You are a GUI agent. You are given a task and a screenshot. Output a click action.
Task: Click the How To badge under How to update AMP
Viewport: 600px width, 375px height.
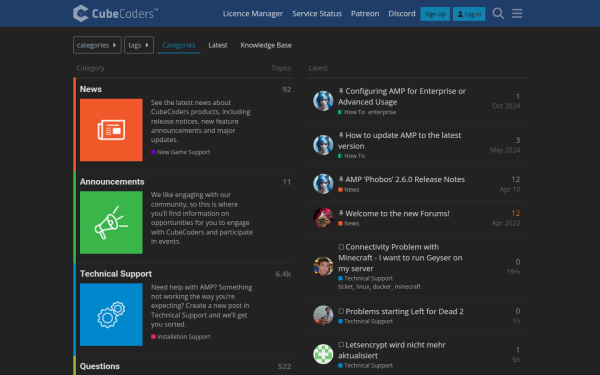coord(351,156)
